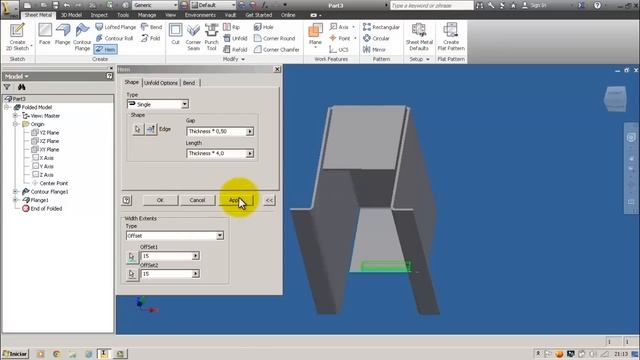Select the Circular pattern tool
This screenshot has width=640, height=360.
point(376,38)
